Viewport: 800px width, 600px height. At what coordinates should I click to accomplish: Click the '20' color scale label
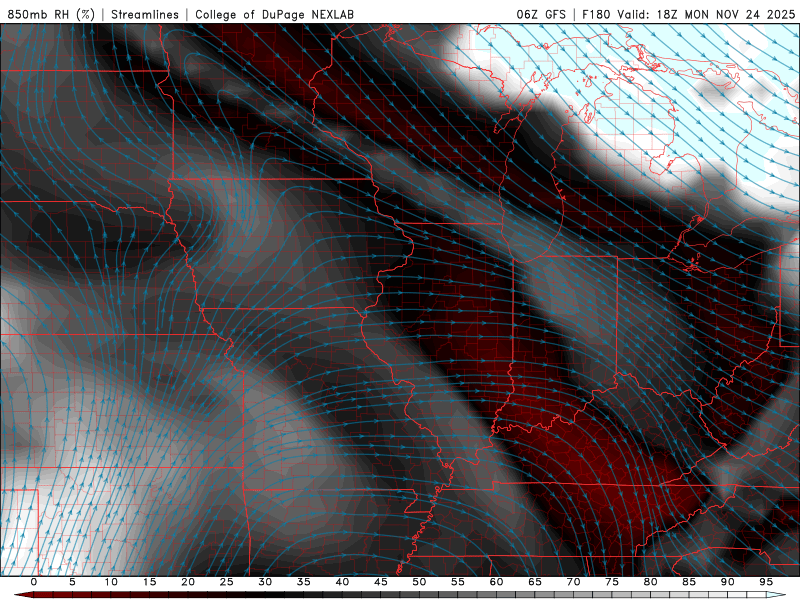tap(188, 582)
